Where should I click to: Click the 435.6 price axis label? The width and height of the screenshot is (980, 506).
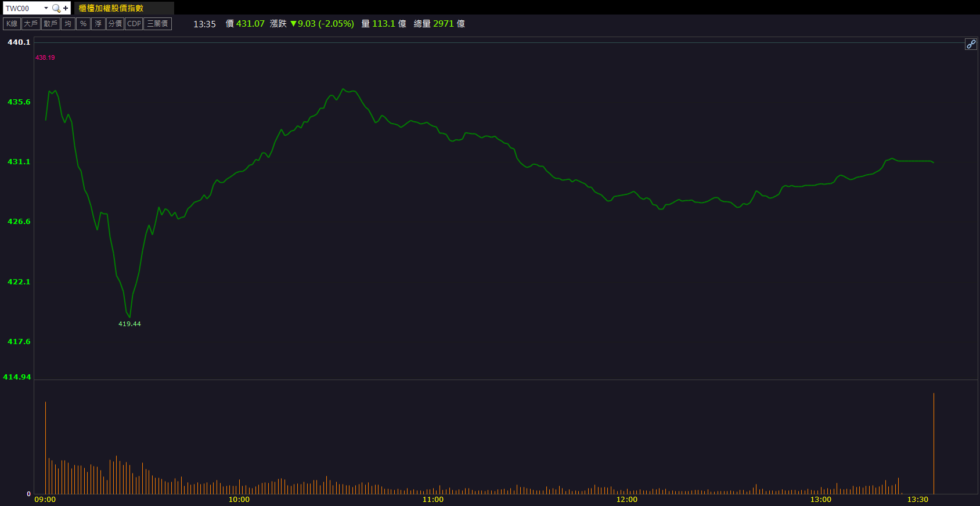click(19, 102)
